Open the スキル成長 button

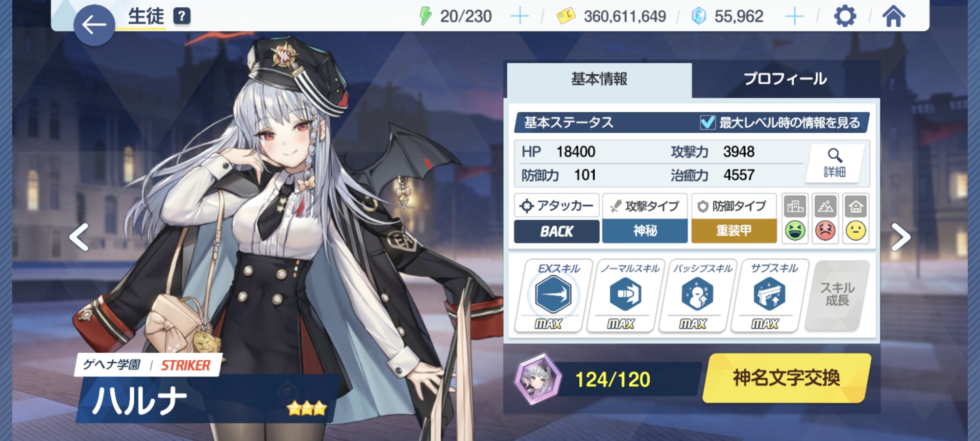coord(837,294)
